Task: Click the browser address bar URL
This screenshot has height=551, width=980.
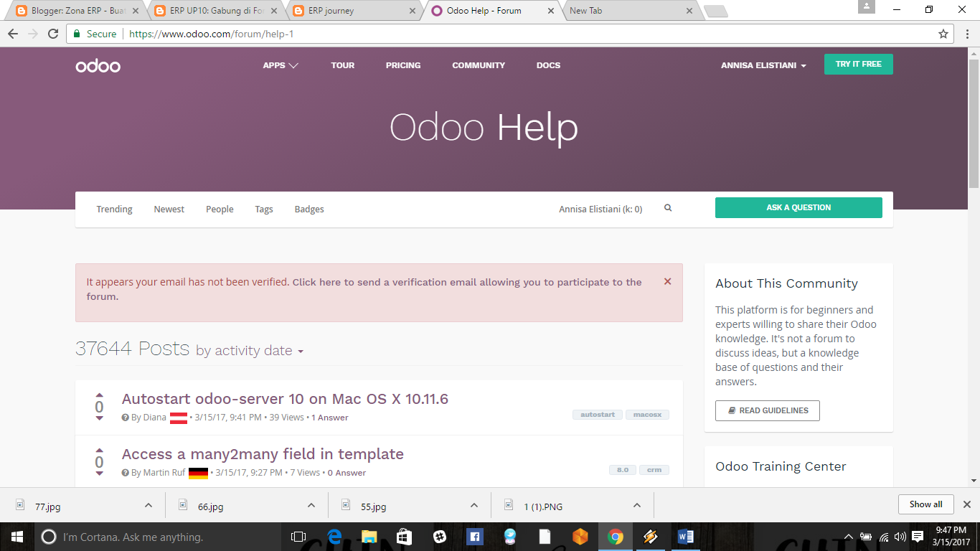Action: (x=211, y=34)
